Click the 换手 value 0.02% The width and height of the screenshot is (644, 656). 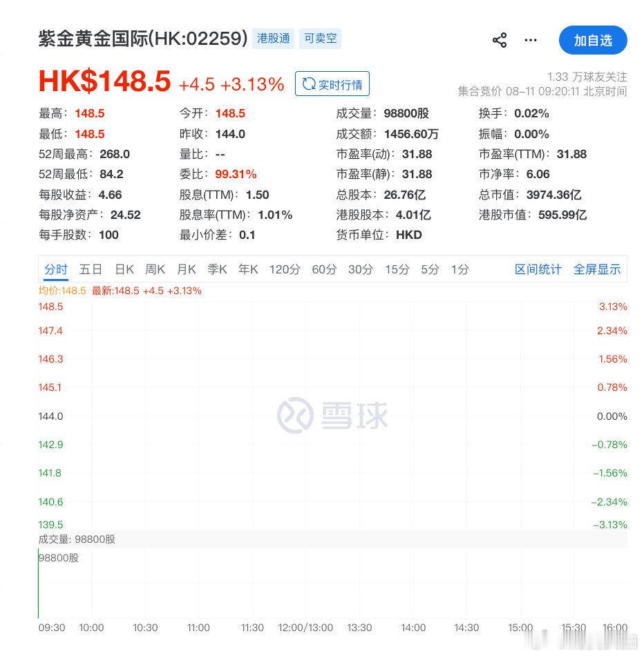pos(532,114)
